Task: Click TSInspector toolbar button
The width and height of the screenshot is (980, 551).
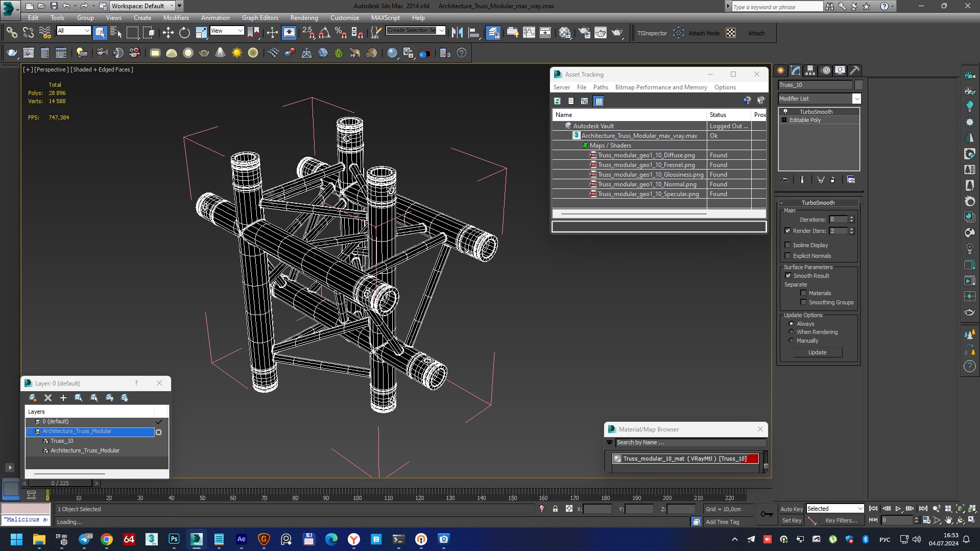Action: coord(652,33)
